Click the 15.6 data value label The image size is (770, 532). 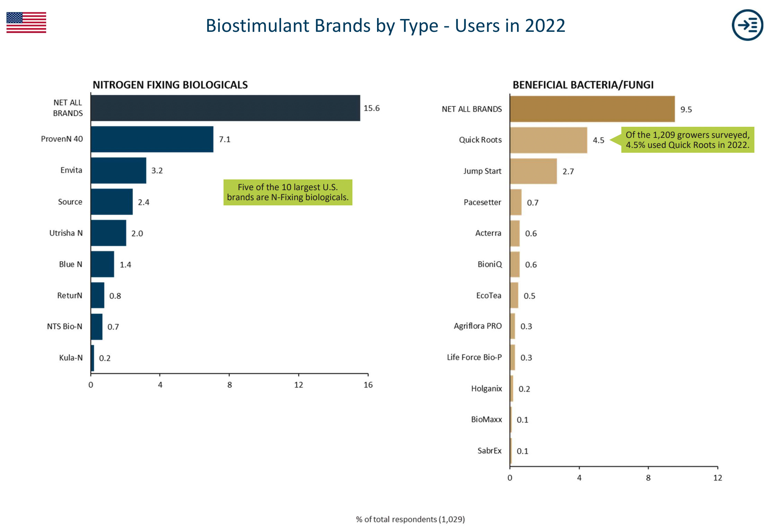point(371,108)
